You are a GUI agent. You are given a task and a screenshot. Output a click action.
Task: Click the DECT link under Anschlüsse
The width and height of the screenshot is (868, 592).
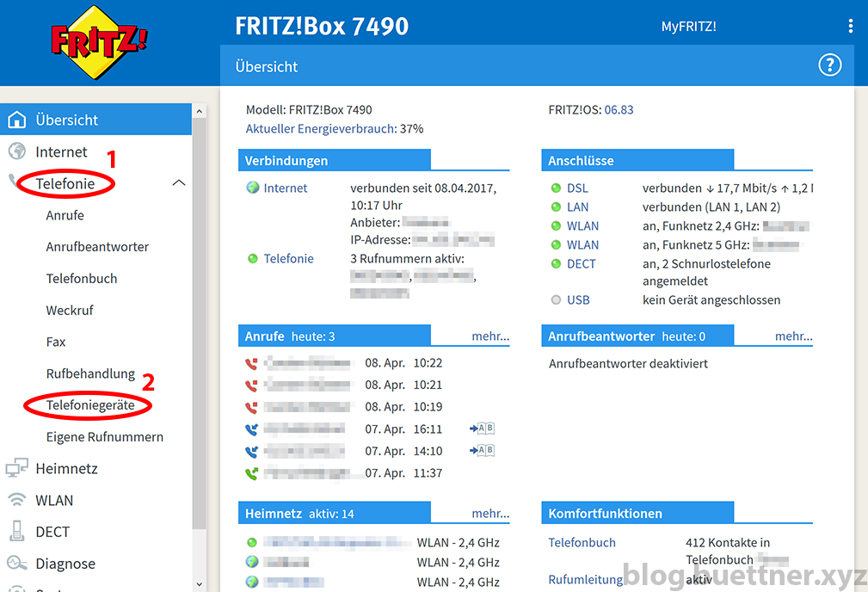(x=582, y=263)
